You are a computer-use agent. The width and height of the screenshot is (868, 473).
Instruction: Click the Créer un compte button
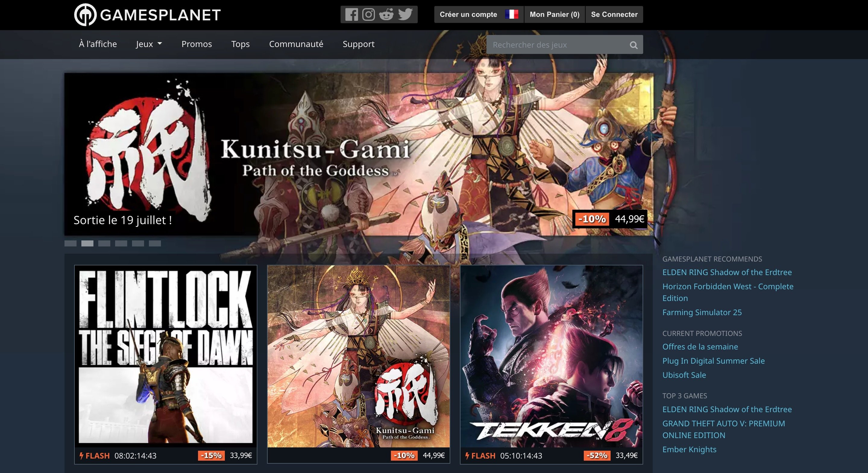point(468,14)
